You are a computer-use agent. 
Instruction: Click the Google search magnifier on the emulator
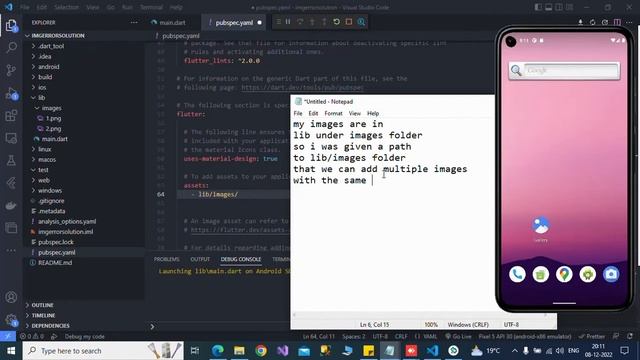pyautogui.click(x=516, y=70)
